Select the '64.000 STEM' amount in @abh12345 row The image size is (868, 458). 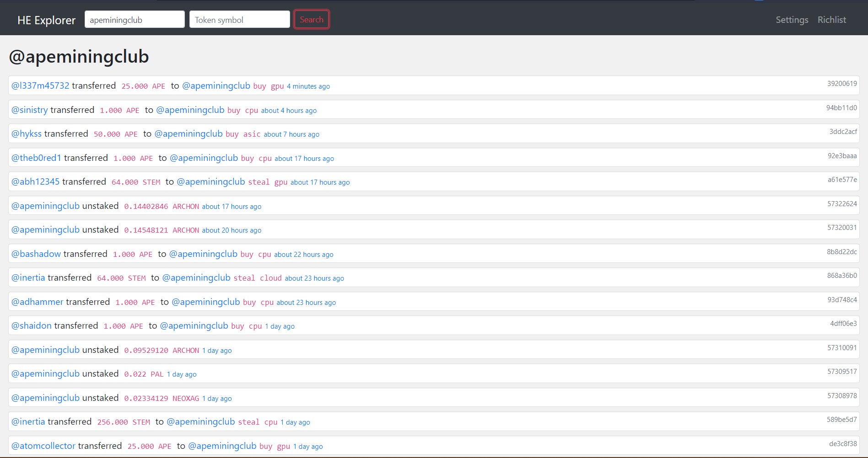tap(136, 182)
